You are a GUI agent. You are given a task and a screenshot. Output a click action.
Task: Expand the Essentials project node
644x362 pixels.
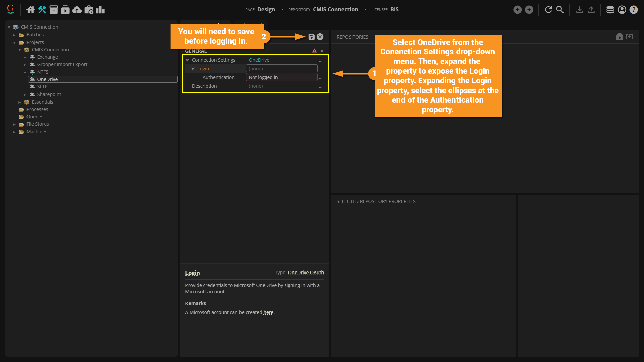click(x=20, y=102)
